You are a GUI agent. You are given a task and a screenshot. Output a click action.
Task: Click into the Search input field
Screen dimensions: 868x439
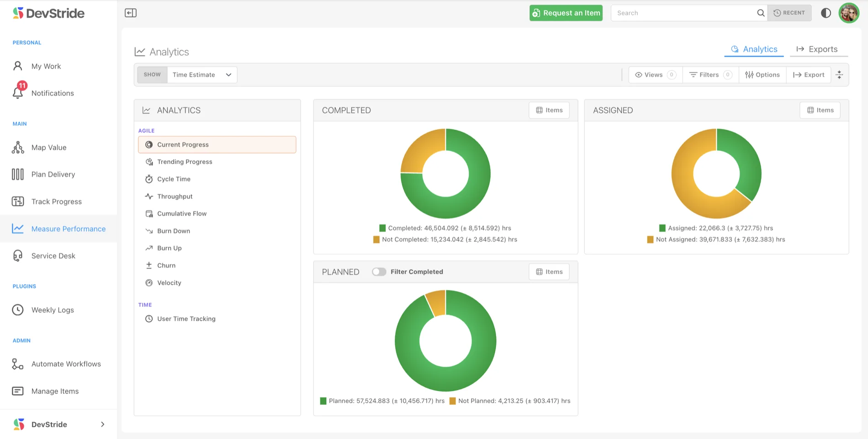(683, 13)
